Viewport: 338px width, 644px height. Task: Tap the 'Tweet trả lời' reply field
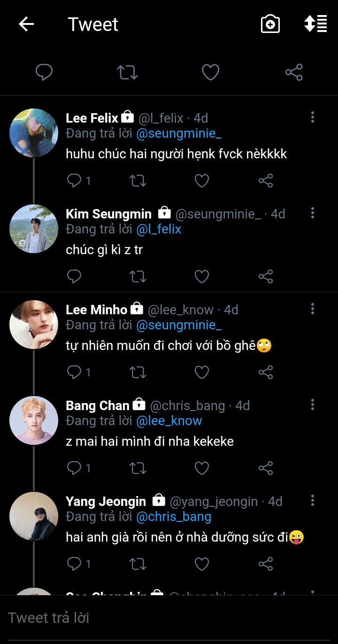tap(169, 618)
